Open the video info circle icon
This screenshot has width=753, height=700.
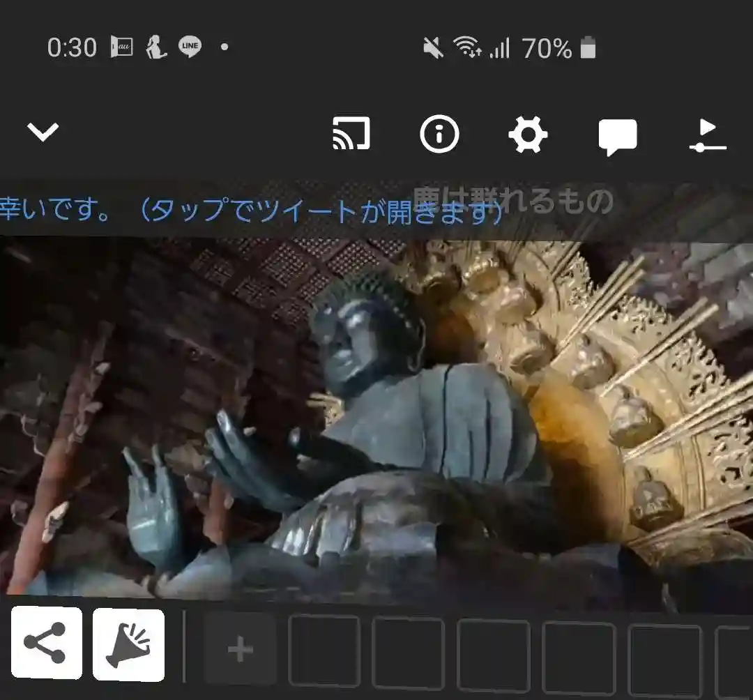(x=439, y=134)
